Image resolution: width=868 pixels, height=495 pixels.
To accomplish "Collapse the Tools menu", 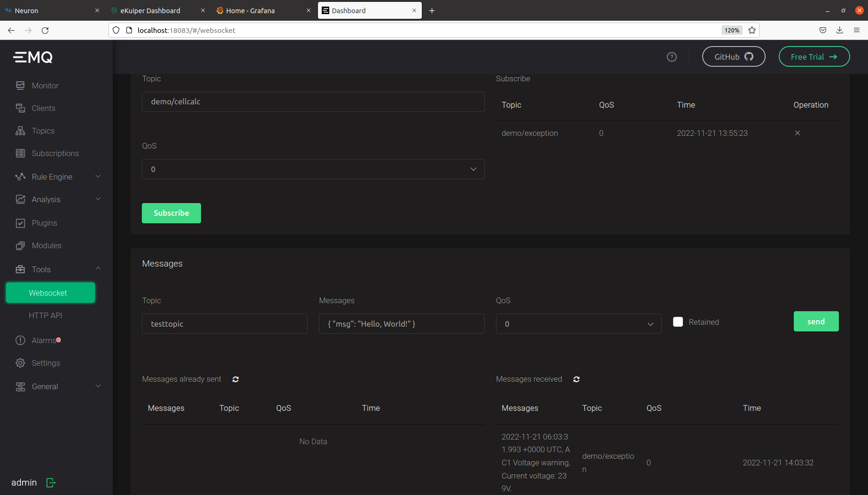I will coord(98,268).
